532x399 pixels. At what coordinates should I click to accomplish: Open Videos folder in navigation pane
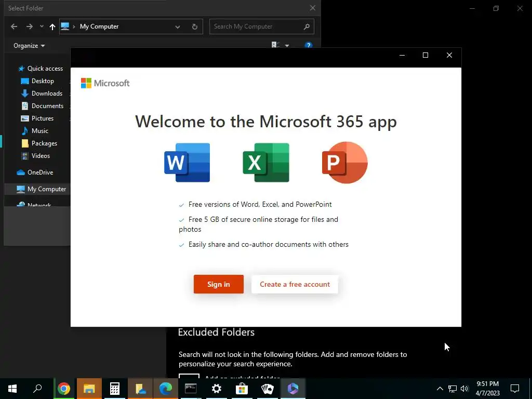tap(35, 156)
